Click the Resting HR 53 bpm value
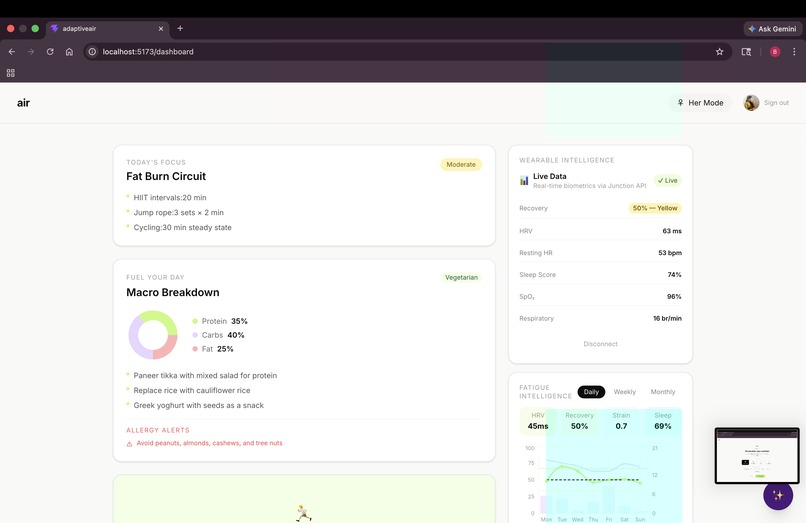The image size is (806, 523). [670, 253]
